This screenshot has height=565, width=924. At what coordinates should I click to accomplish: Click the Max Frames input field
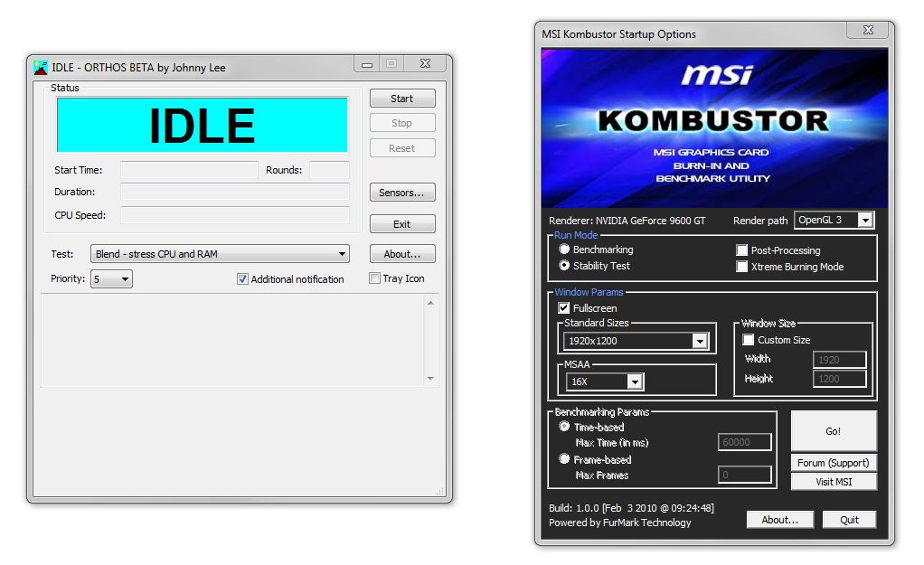click(745, 475)
